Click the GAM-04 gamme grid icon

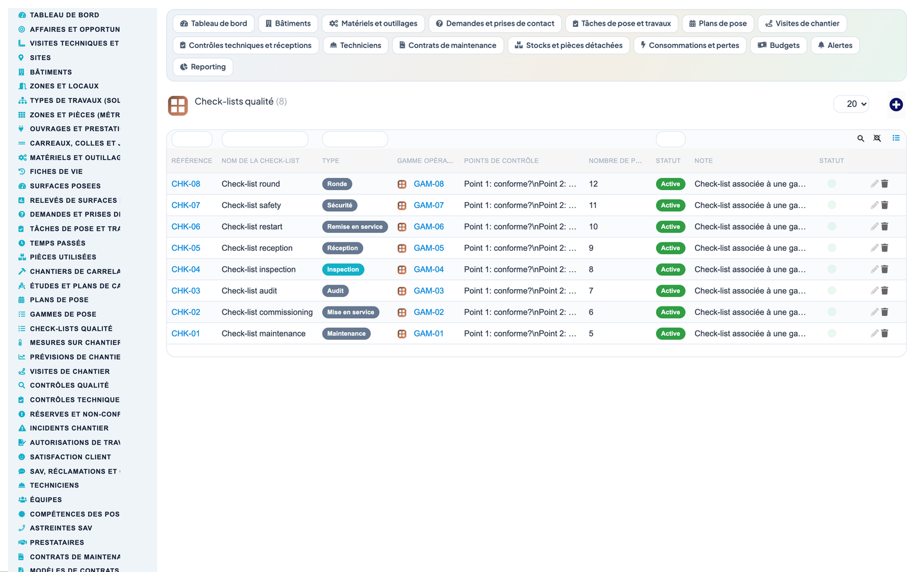pyautogui.click(x=402, y=269)
